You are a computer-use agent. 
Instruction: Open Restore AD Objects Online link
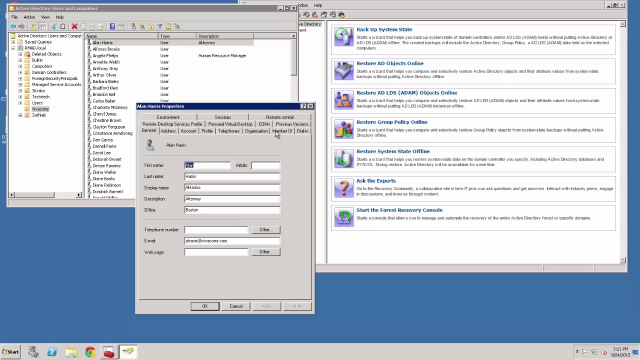[390, 64]
